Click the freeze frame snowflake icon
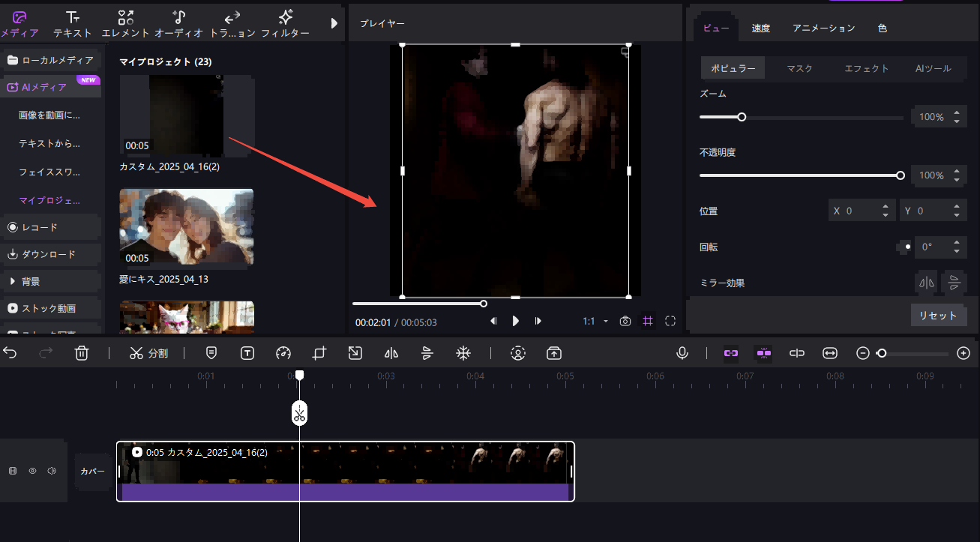980x542 pixels. click(x=463, y=353)
